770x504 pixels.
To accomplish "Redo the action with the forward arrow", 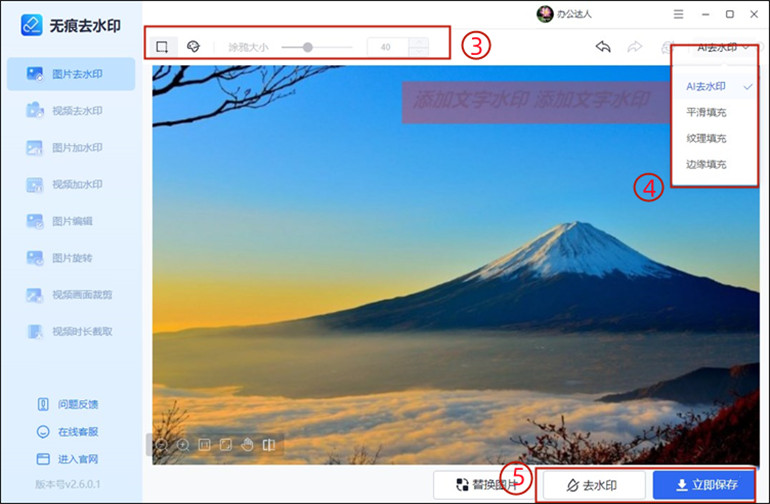I will click(635, 47).
